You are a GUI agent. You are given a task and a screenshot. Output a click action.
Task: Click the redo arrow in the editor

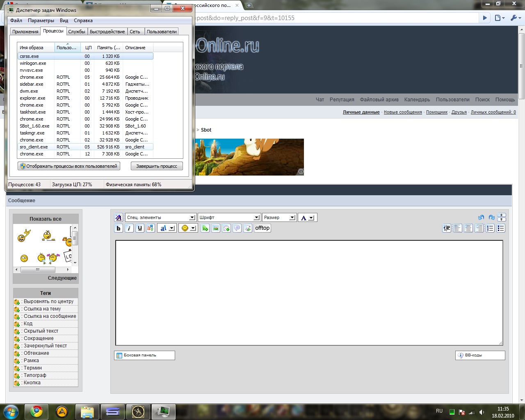491,217
